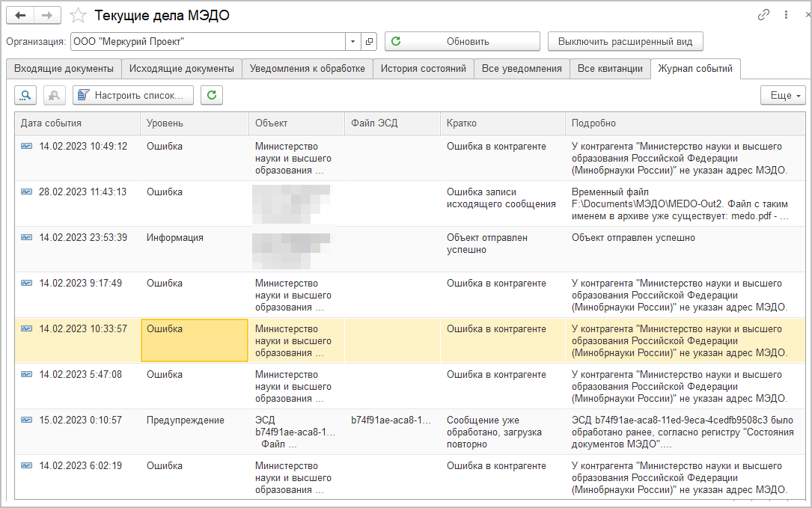Screen dimensions: 812x508
Task: Select the Предупреждение event row dated 15.02.2023
Action: tap(185, 420)
